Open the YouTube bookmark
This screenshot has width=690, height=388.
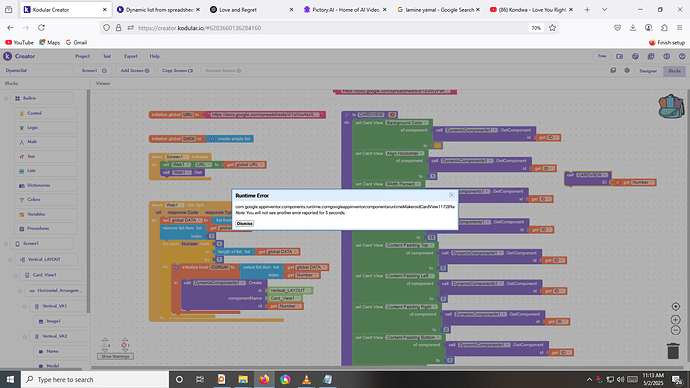(x=19, y=43)
